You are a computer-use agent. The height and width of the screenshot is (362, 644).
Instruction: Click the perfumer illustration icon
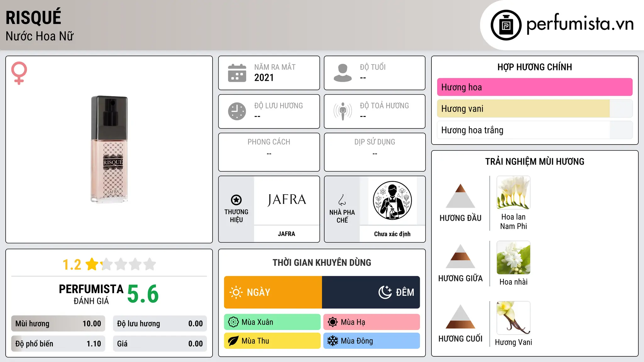pos(392,200)
